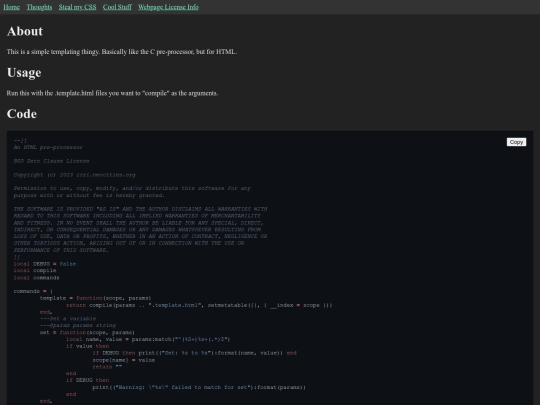
Task: Click the 'if value then' code line
Action: click(87, 346)
